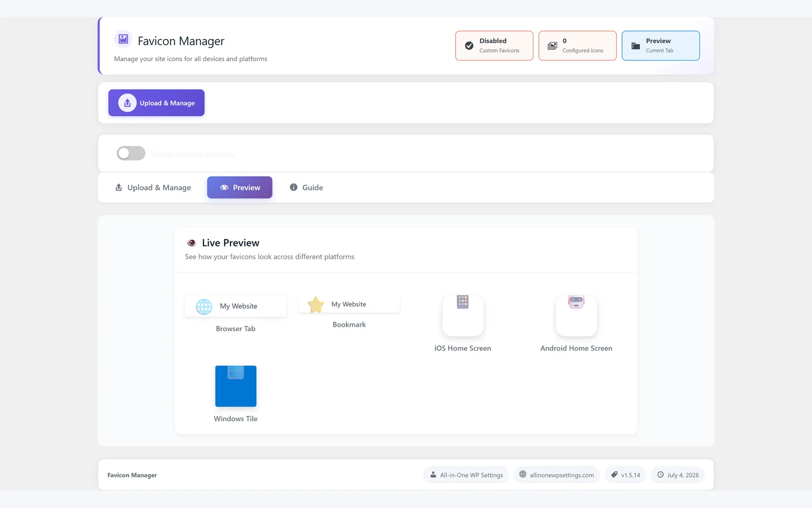Click the Android Home Screen robot icon
Viewport: 812px width, 508px height.
(x=576, y=302)
